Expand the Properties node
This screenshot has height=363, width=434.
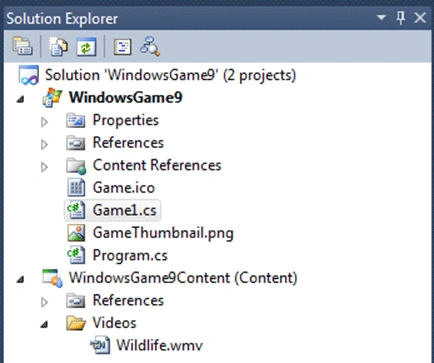coord(44,122)
